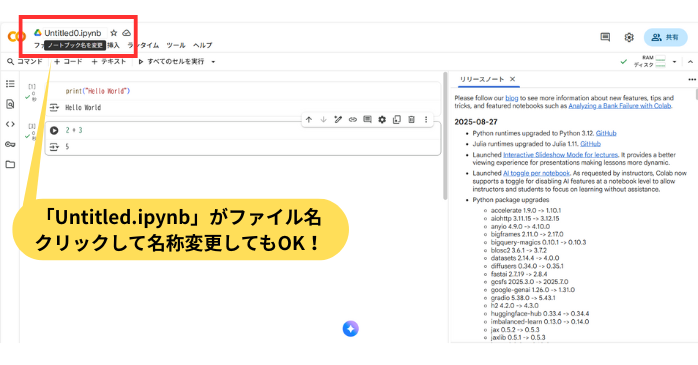Screen dimensions: 698x365
Task: Open the 挿入 menu
Action: pos(113,45)
